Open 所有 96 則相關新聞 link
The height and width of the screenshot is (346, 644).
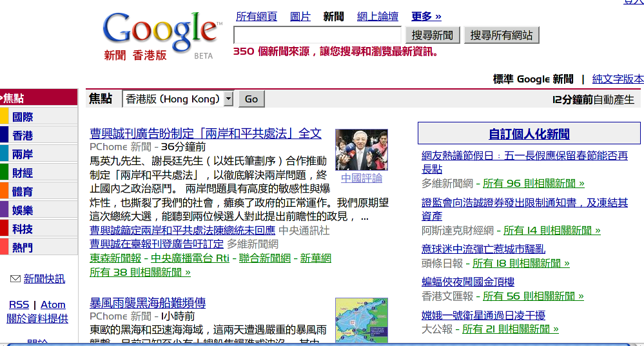pyautogui.click(x=534, y=184)
